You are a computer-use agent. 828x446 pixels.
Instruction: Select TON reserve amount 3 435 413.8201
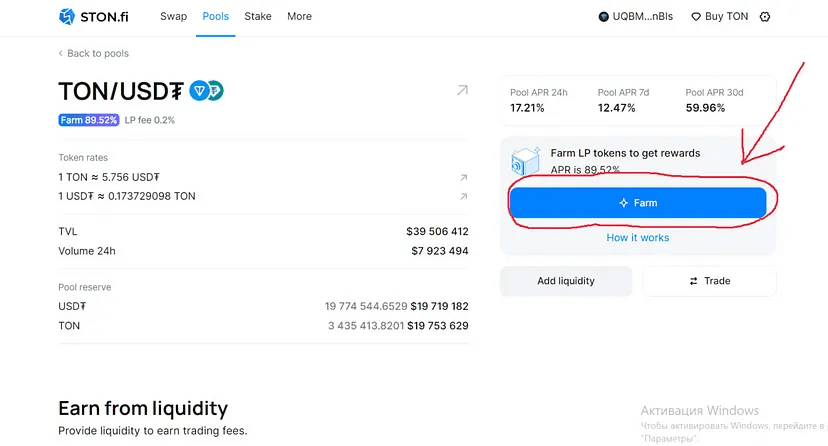(x=366, y=326)
